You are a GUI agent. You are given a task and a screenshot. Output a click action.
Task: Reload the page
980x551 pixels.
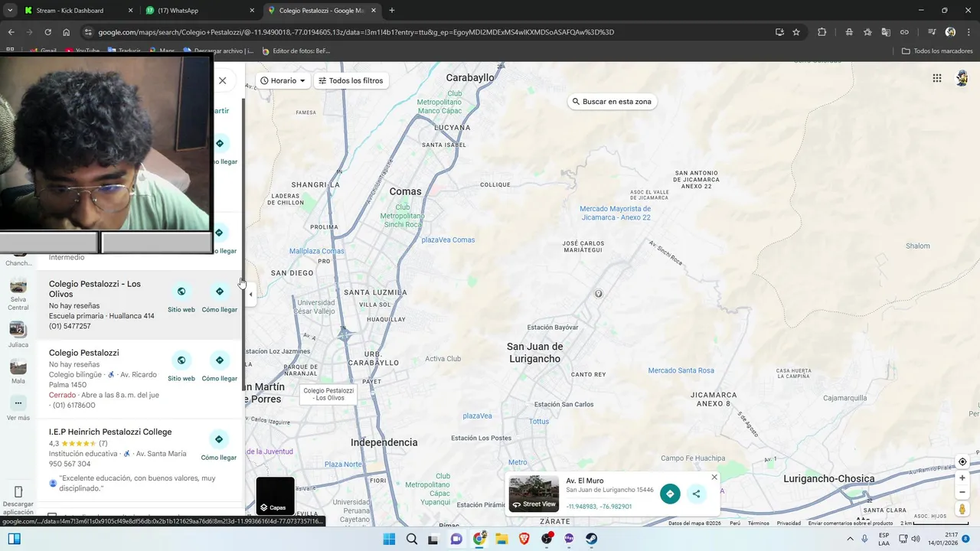tap(47, 32)
